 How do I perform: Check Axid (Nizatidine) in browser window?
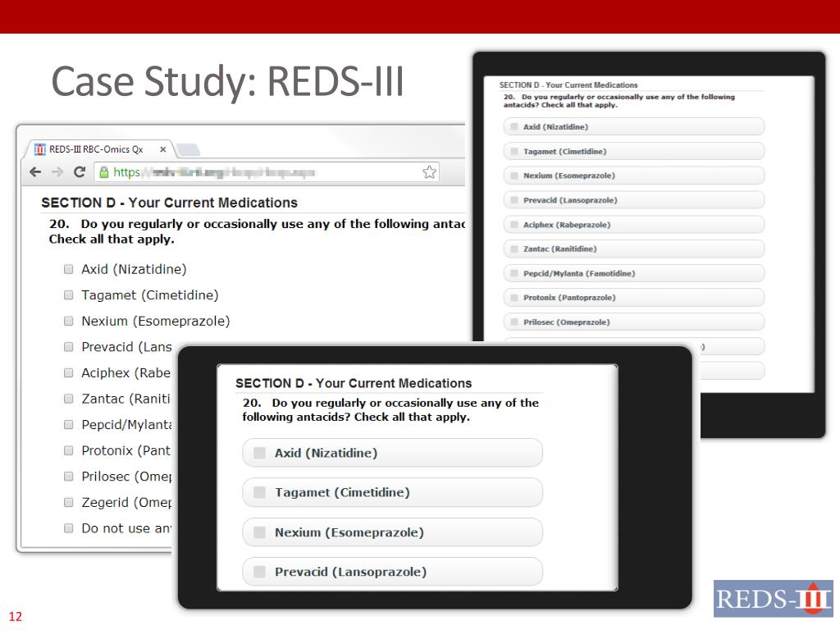click(x=69, y=269)
